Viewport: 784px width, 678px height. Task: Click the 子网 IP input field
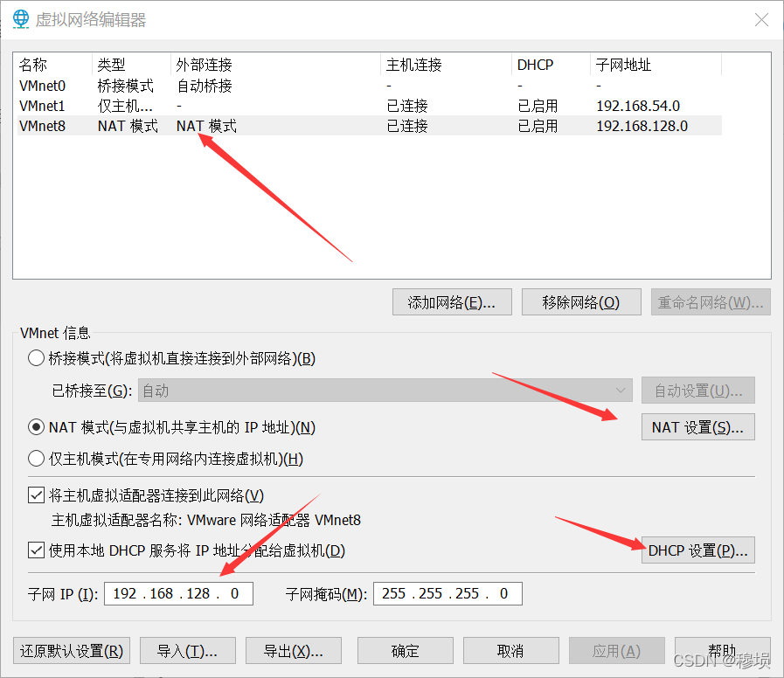pyautogui.click(x=178, y=593)
